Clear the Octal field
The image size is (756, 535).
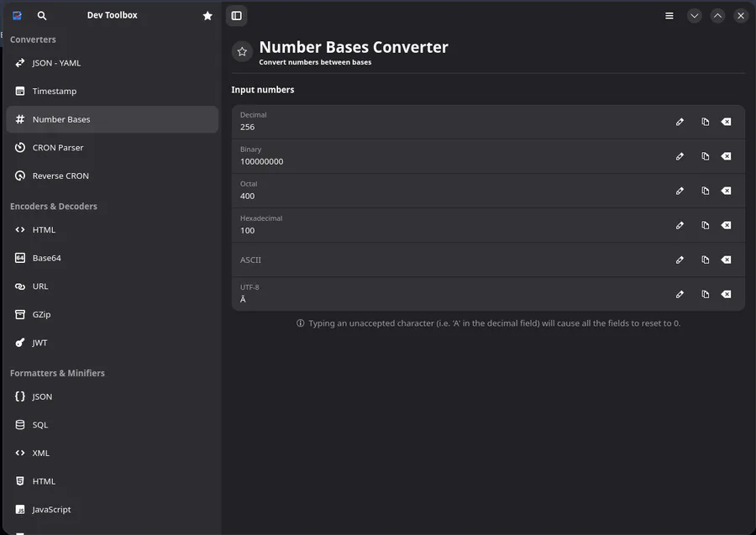pyautogui.click(x=727, y=191)
